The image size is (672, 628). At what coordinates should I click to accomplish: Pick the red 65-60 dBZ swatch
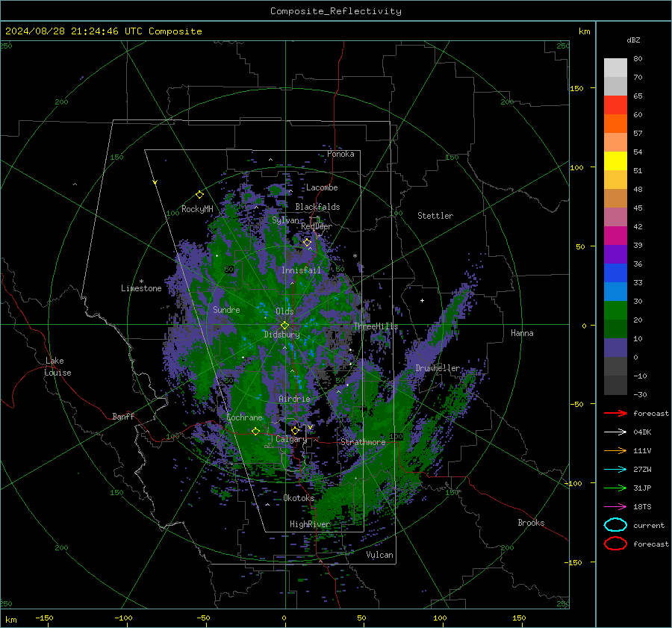[615, 105]
